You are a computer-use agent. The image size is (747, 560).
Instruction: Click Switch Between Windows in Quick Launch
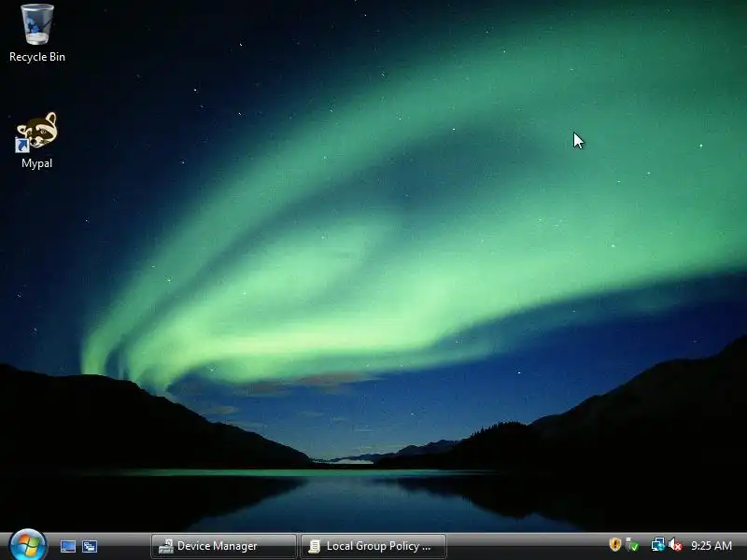point(90,546)
